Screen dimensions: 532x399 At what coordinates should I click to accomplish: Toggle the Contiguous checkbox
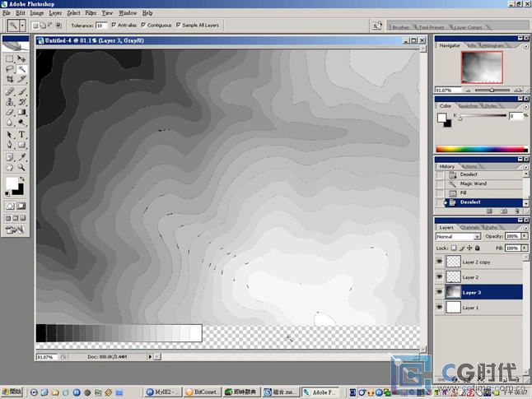(143, 25)
